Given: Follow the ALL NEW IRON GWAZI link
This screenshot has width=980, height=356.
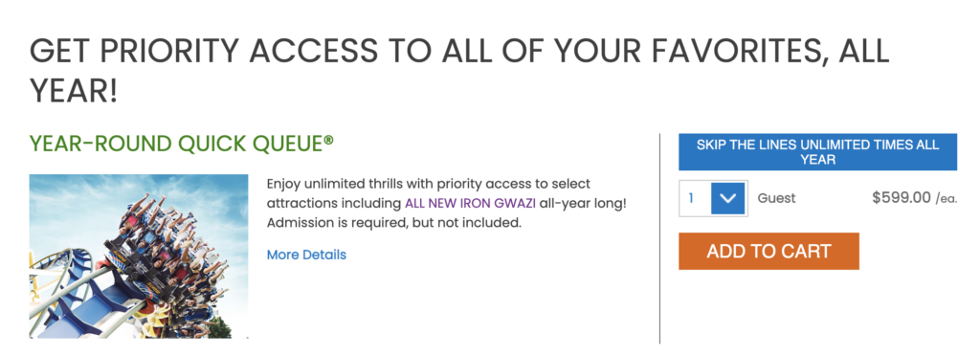Looking at the screenshot, I should click(470, 203).
